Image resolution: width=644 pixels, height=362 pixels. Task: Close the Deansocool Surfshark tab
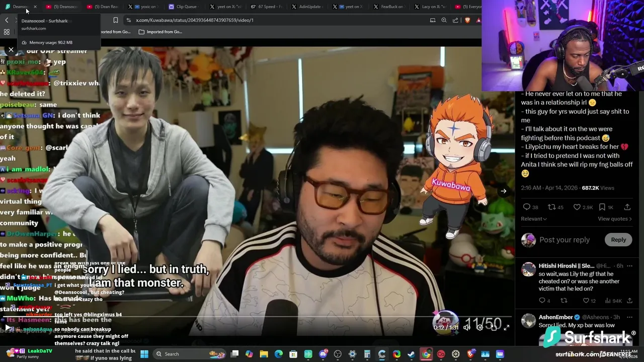click(35, 7)
